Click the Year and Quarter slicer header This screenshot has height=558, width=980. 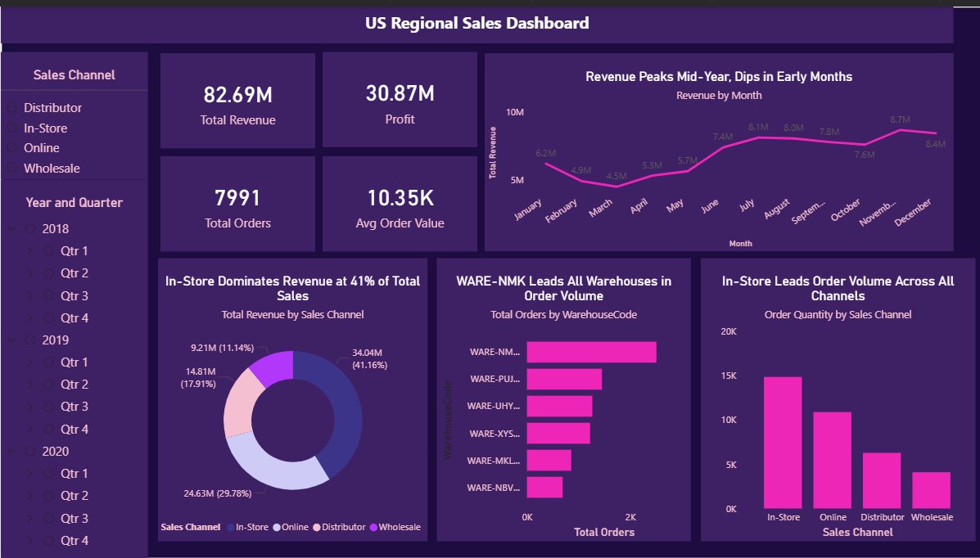[x=75, y=202]
